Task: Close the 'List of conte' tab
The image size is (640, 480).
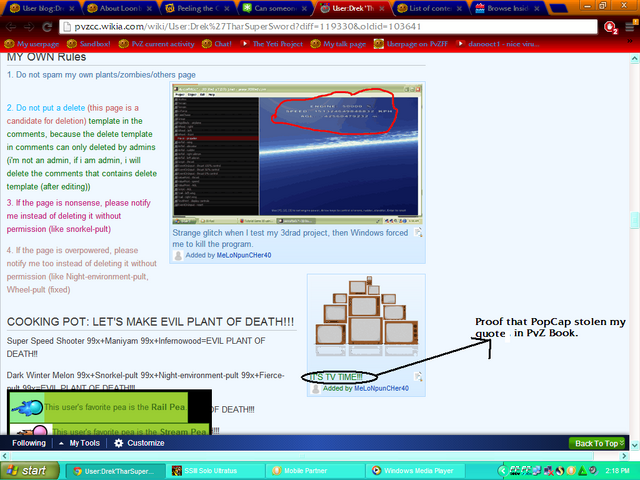Action: (x=459, y=8)
